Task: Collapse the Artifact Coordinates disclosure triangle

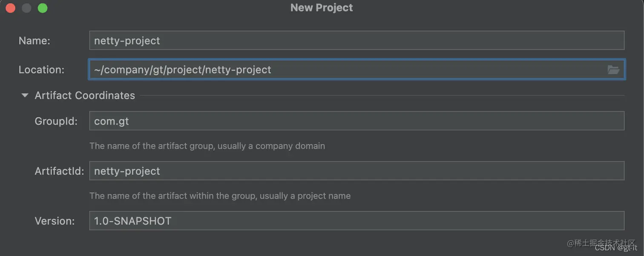Action: (25, 96)
